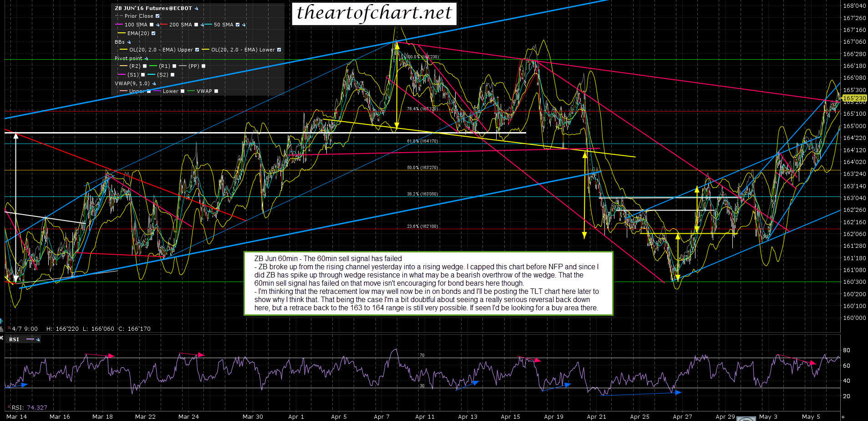Click the 200 SMA wrench icon

(202, 25)
